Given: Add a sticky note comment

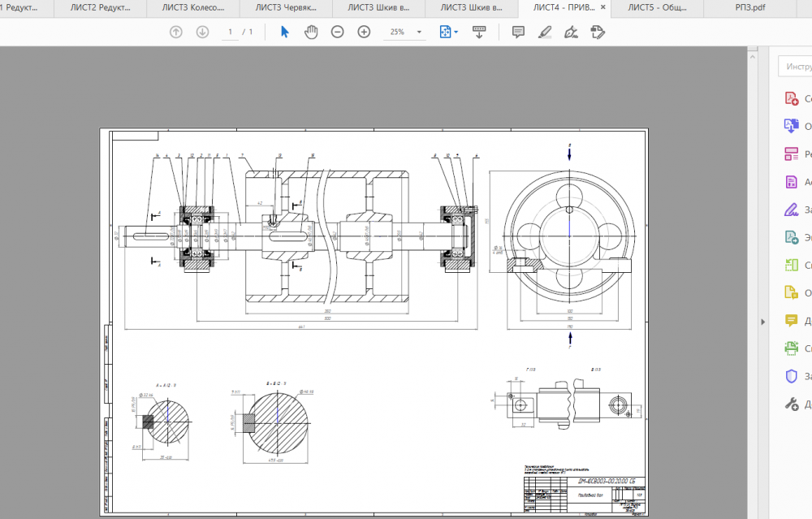Looking at the screenshot, I should click(518, 32).
